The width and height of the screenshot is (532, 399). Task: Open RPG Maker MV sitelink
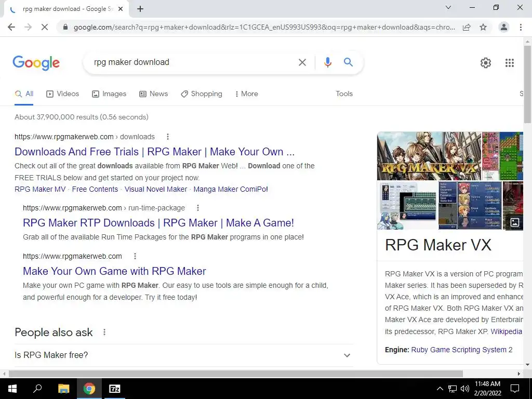pos(40,189)
